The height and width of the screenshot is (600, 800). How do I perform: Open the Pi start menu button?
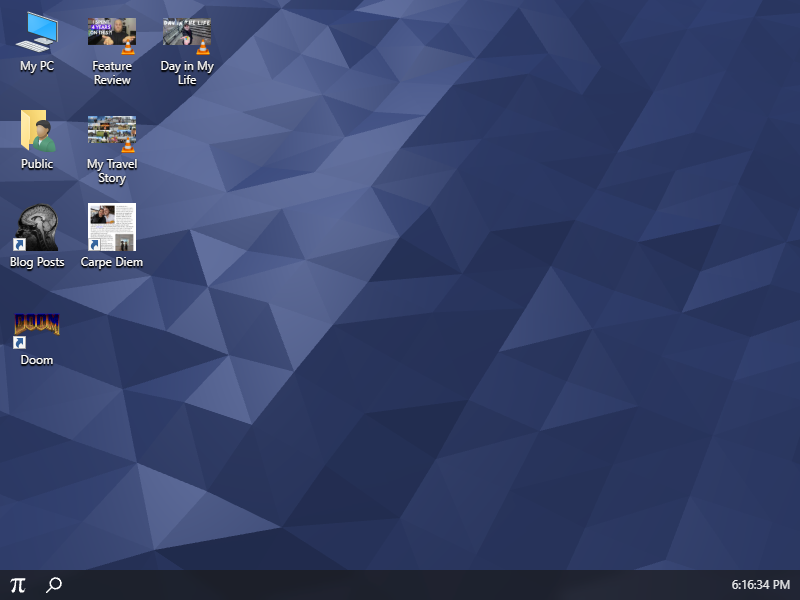[18, 585]
